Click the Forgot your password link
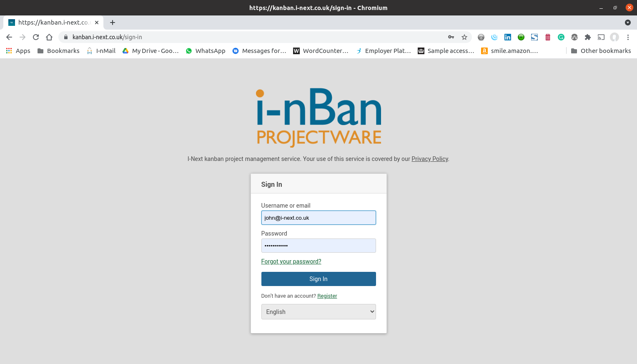The width and height of the screenshot is (637, 364). pos(291,261)
